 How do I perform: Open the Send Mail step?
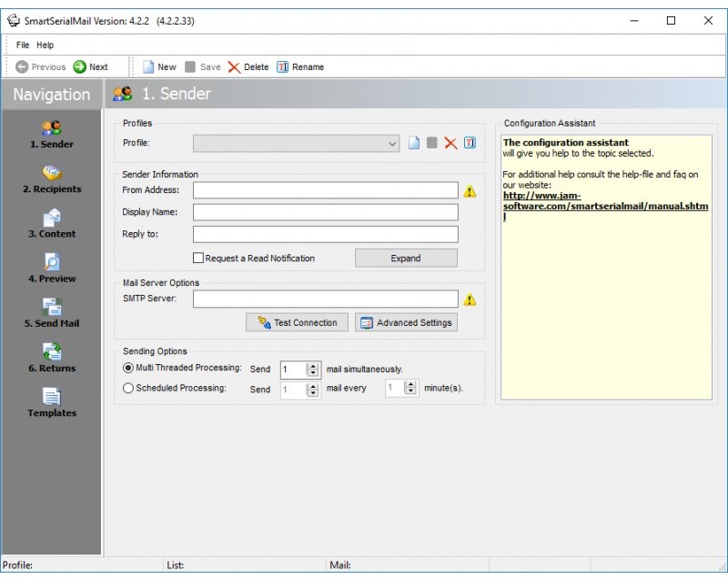tap(52, 313)
